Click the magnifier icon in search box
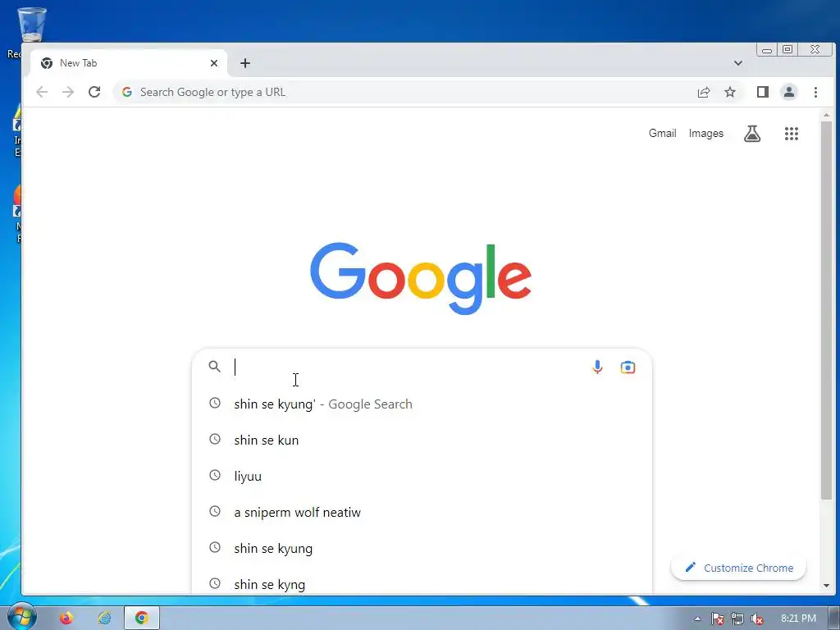Image resolution: width=840 pixels, height=630 pixels. pyautogui.click(x=214, y=367)
